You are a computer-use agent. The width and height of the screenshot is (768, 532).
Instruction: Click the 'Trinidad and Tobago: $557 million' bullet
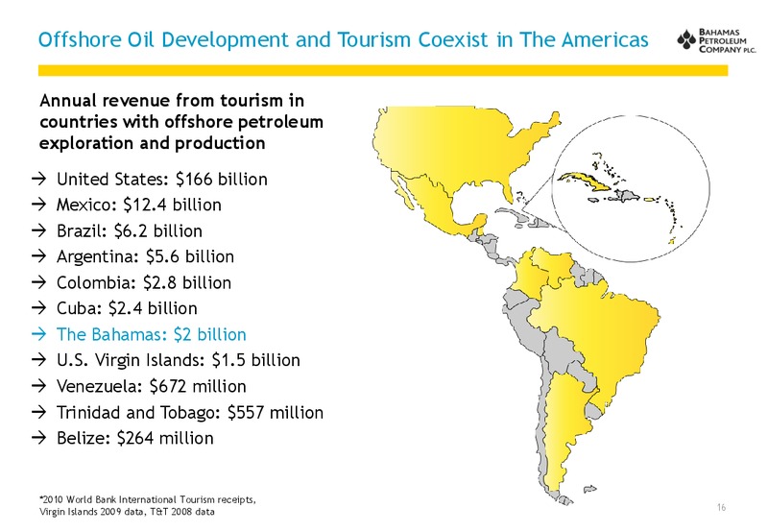190,413
